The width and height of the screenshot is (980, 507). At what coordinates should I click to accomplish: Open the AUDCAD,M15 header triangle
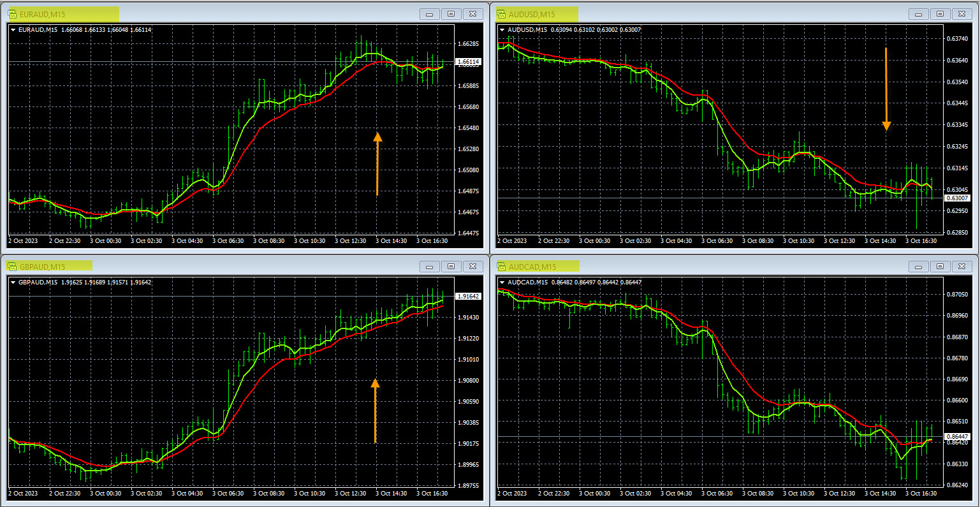pos(502,282)
